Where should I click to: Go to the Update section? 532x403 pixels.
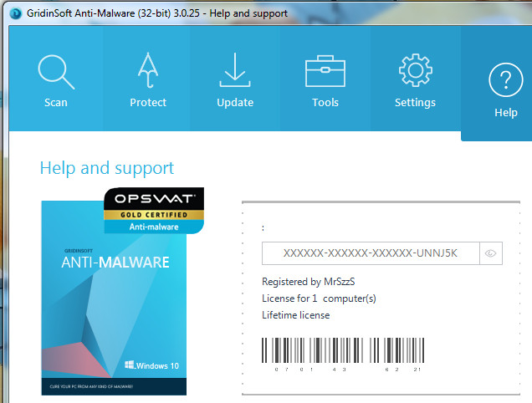pos(235,79)
